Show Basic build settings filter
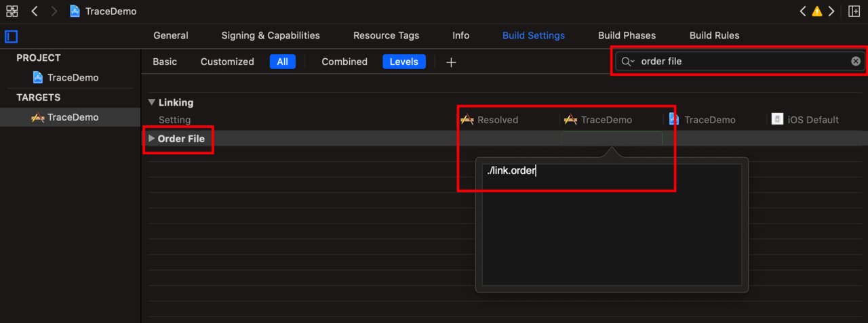Image resolution: width=868 pixels, height=323 pixels. tap(165, 62)
